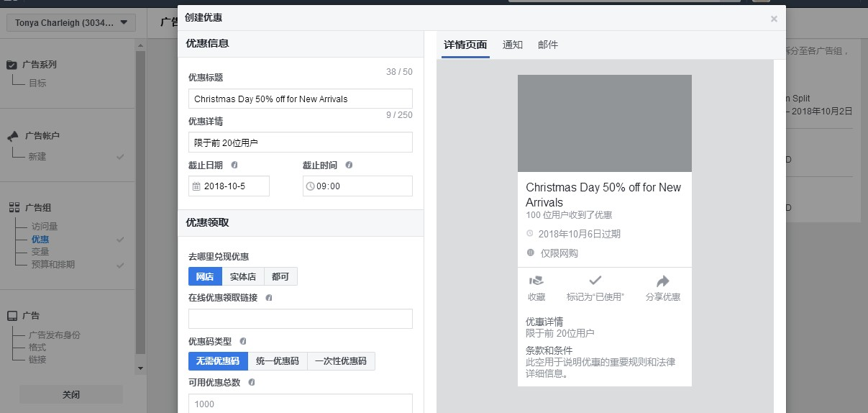Select 实体店 as redemption location
Image resolution: width=868 pixels, height=413 pixels.
pos(242,277)
